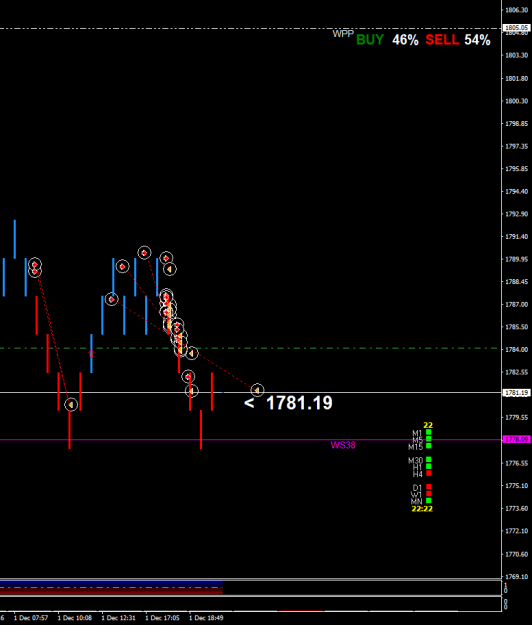Click the yellow 22 above M1
This screenshot has width=532, height=625.
click(428, 425)
